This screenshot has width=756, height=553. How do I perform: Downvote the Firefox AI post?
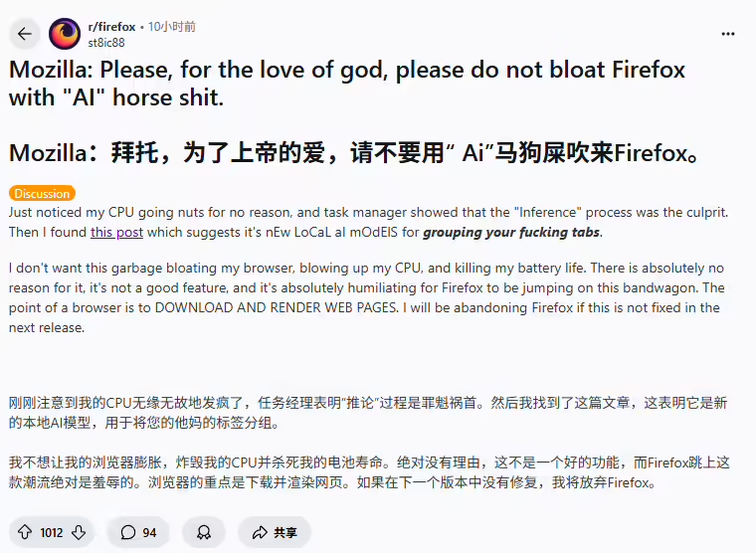point(79,532)
